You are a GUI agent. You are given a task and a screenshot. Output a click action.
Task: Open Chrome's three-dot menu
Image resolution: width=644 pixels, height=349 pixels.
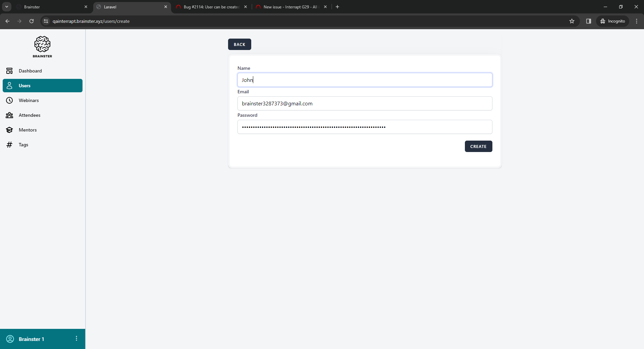coord(637,21)
